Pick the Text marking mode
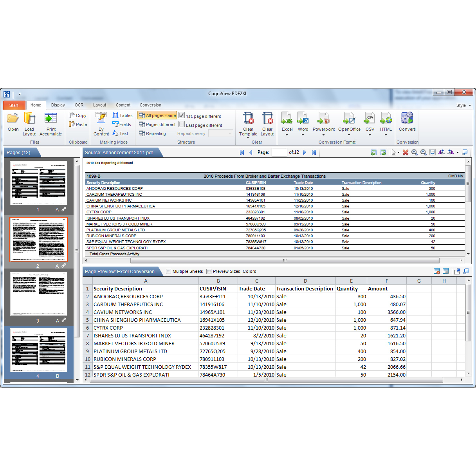Screen dimensions: 476x476 click(x=120, y=133)
